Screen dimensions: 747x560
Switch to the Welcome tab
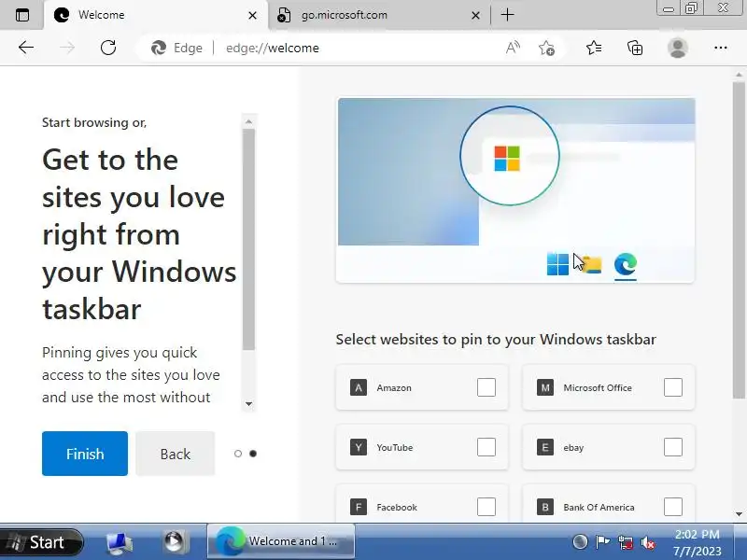coord(156,15)
